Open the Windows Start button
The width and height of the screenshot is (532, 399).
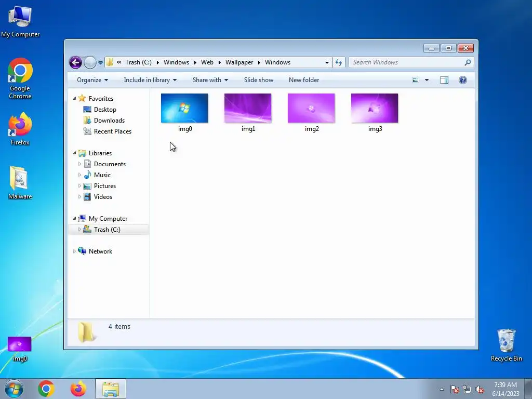tap(14, 389)
